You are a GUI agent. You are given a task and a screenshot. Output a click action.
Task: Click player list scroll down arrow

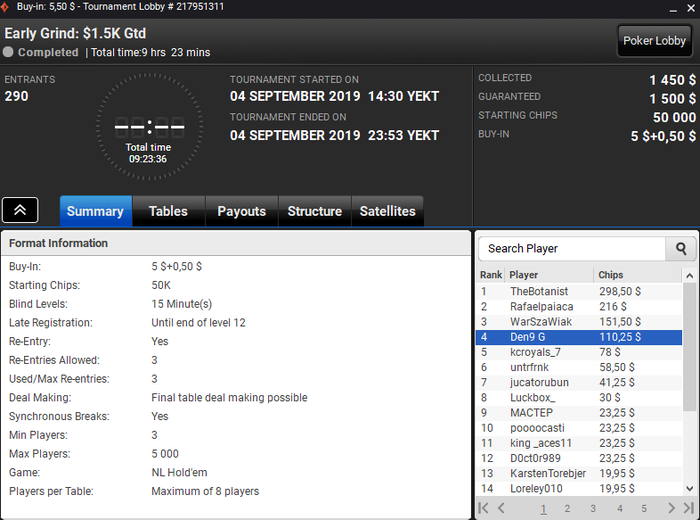[x=689, y=489]
